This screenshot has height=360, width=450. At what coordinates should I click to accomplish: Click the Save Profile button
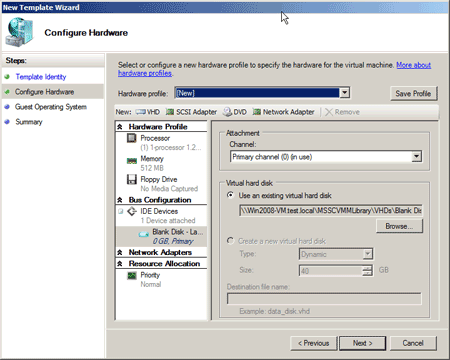point(413,93)
